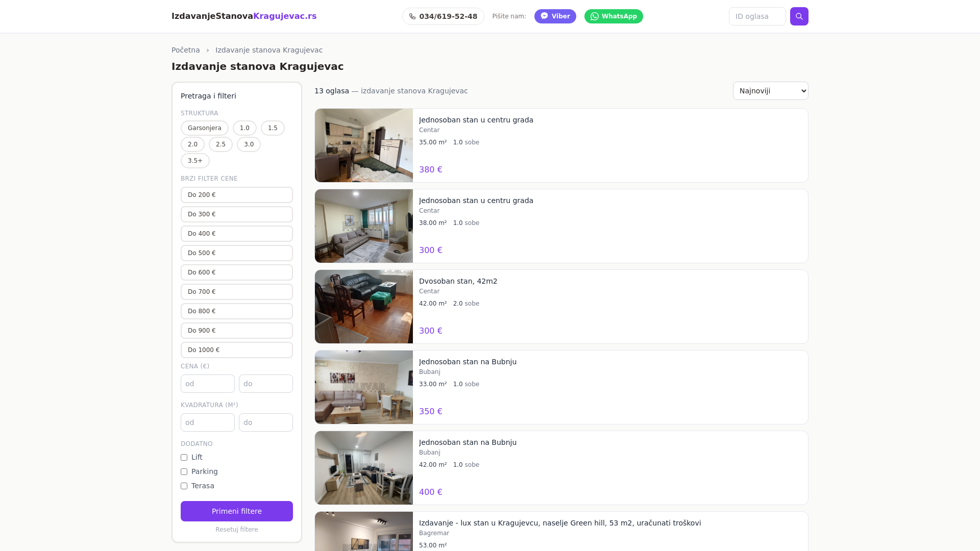Go to Početna breadcrumb link
The height and width of the screenshot is (551, 980).
coord(186,50)
